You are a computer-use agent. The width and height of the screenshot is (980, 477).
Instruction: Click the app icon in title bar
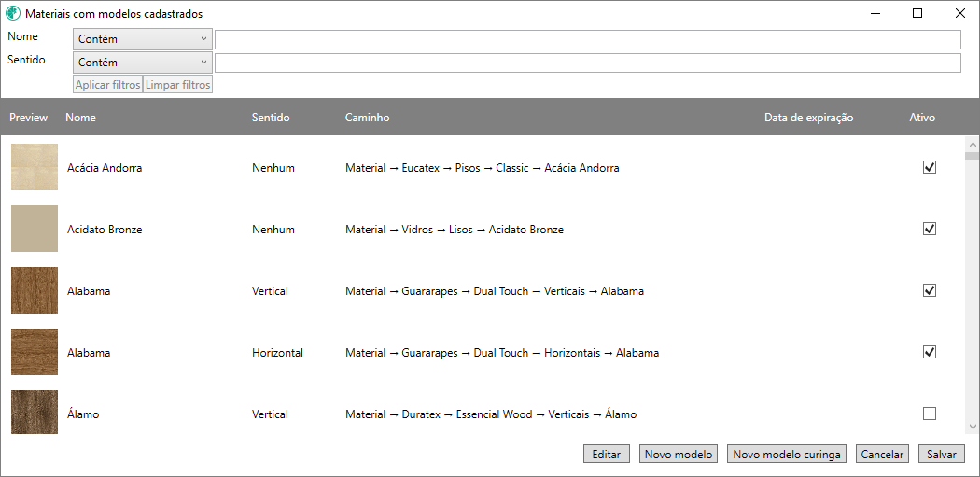[13, 14]
